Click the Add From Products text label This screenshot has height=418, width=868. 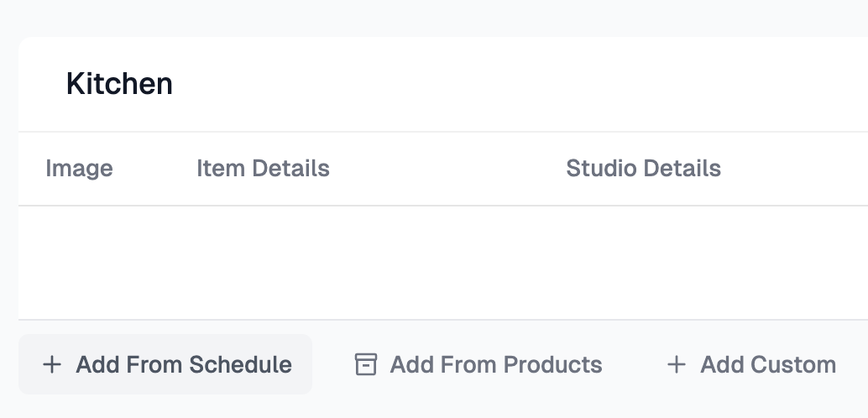point(496,365)
